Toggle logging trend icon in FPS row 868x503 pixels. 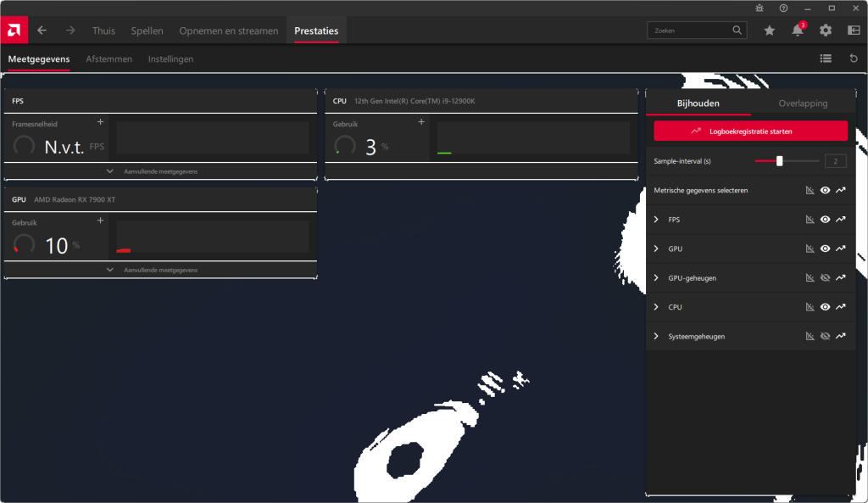(x=841, y=220)
